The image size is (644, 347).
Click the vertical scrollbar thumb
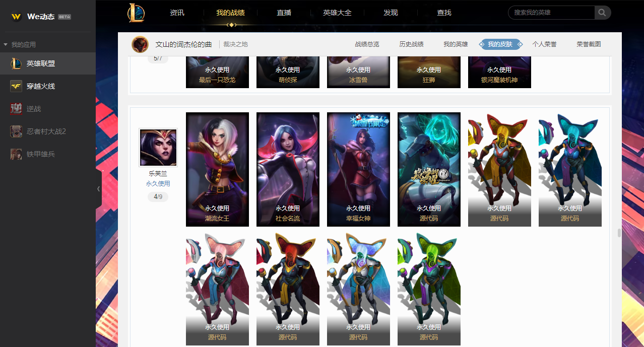tap(619, 233)
